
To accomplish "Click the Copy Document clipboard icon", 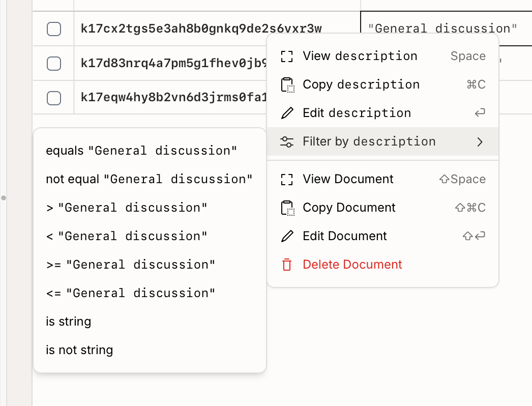I will pos(287,208).
